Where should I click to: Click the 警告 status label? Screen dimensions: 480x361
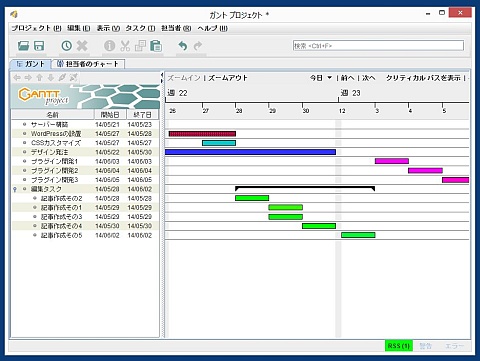tap(425, 346)
